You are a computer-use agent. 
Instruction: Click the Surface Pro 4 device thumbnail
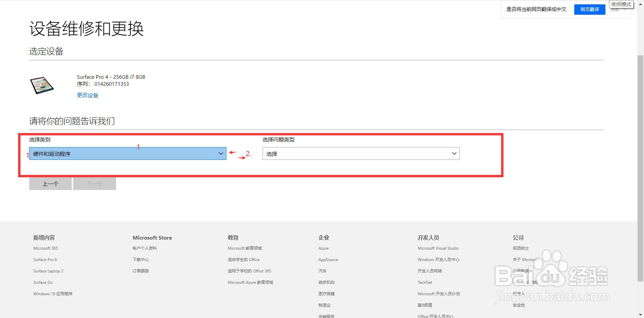click(x=42, y=85)
